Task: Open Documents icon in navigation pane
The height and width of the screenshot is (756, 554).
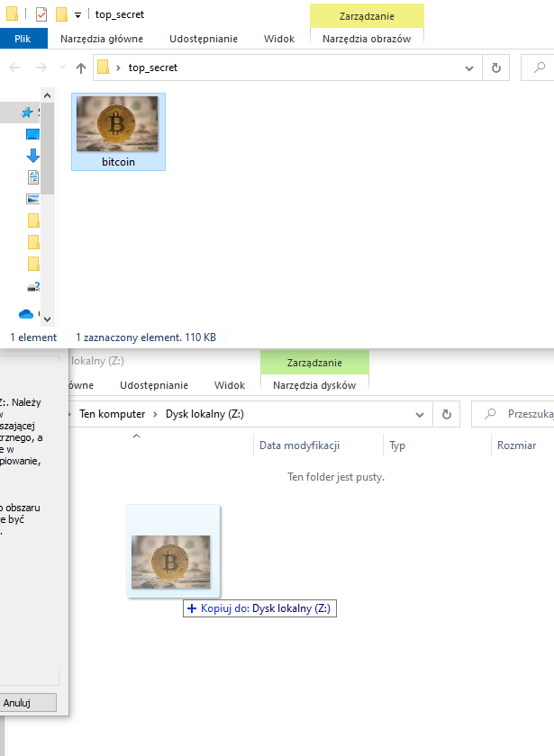Action: tap(32, 177)
